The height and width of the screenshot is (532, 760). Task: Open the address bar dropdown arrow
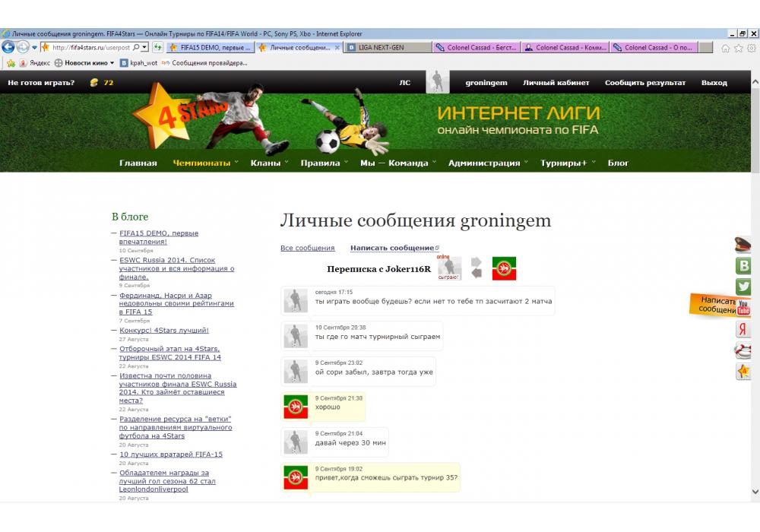(x=144, y=47)
